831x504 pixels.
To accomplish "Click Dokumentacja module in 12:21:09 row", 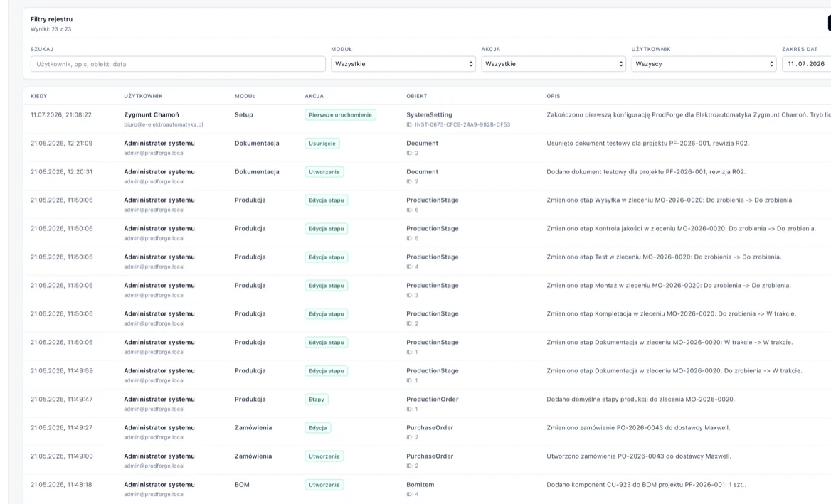I will pos(257,144).
